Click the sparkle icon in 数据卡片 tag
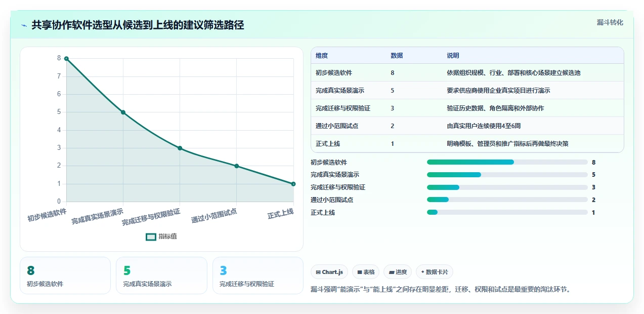This screenshot has height=314, width=644. click(x=422, y=272)
